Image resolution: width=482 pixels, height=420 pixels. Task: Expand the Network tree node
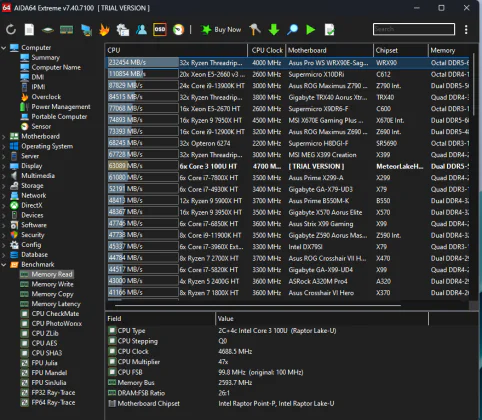coord(4,195)
